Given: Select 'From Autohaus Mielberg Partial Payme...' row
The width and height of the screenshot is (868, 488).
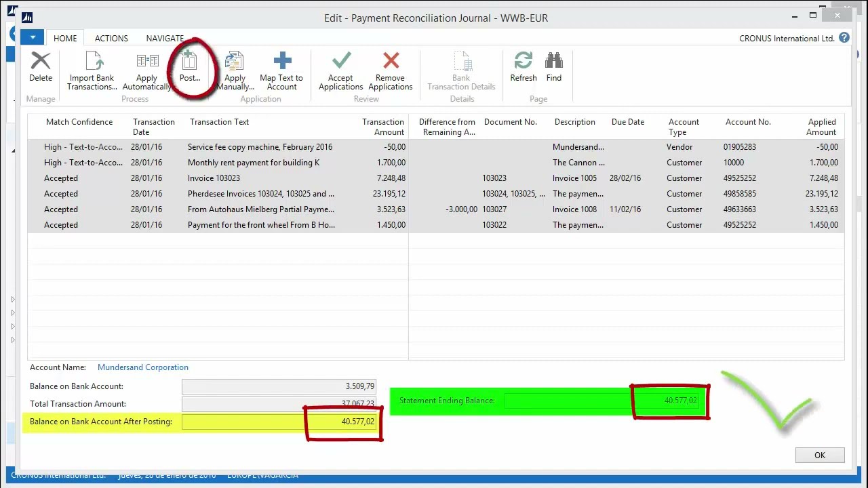Looking at the screenshot, I should click(x=436, y=209).
